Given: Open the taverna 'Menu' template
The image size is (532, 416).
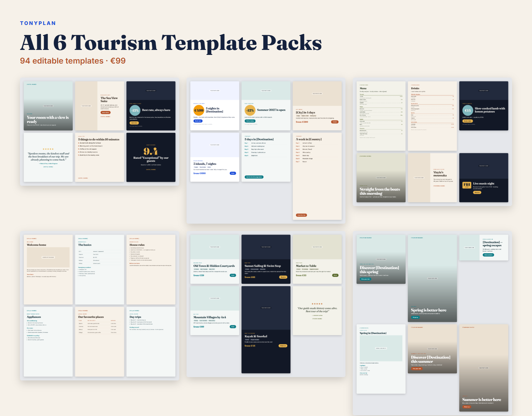Looking at the screenshot, I should coord(381,116).
